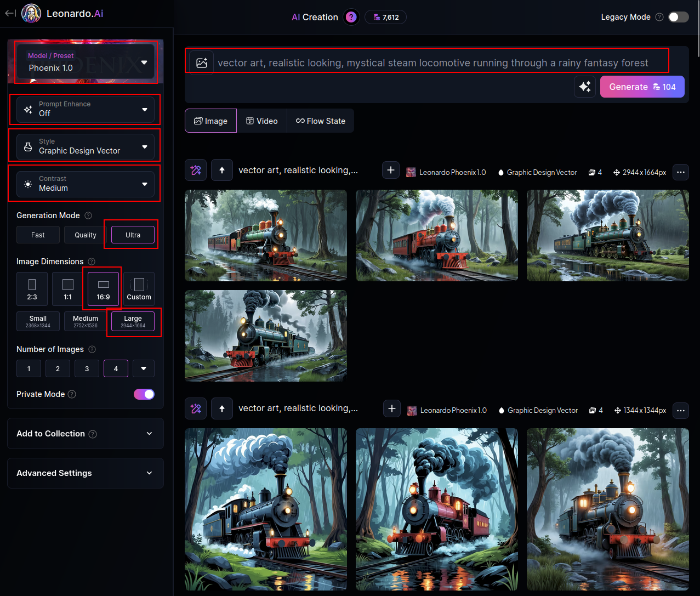Switch to the Flow State tab
Screen dimensions: 700x596
pos(321,121)
